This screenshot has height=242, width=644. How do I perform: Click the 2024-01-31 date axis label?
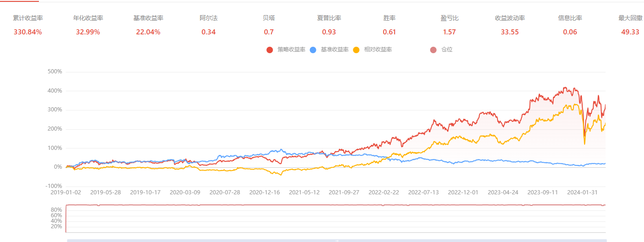583,192
